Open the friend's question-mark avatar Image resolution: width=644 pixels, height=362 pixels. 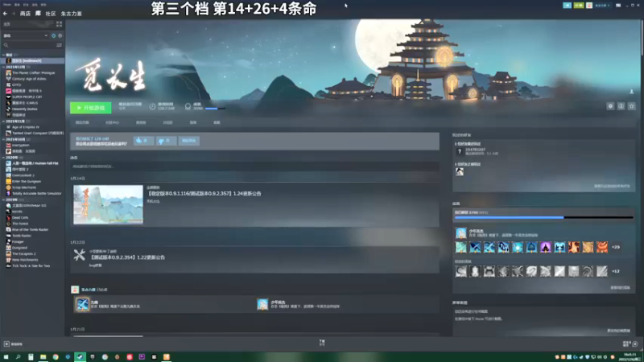point(460,151)
